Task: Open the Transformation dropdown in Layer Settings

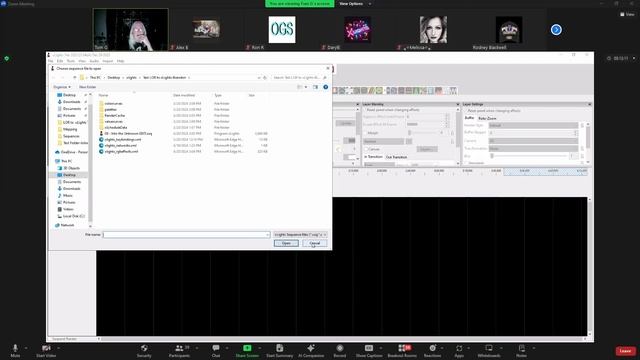Action: [533, 149]
